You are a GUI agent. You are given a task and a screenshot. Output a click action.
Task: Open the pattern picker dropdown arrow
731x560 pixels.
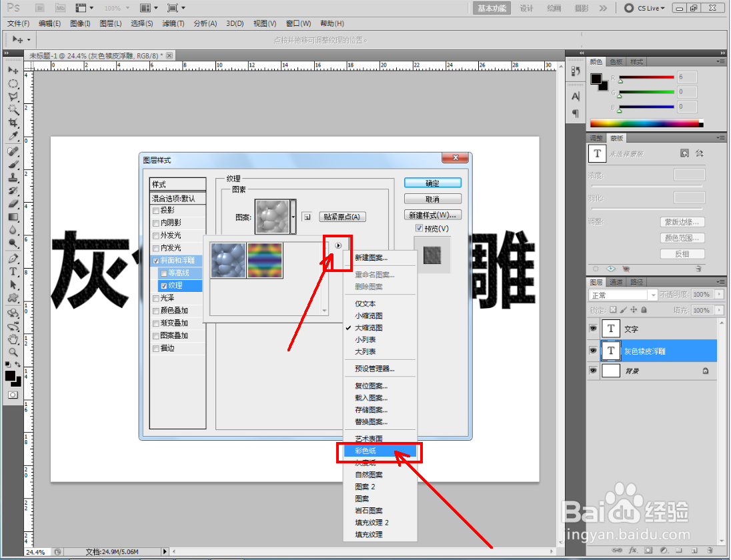[x=293, y=217]
